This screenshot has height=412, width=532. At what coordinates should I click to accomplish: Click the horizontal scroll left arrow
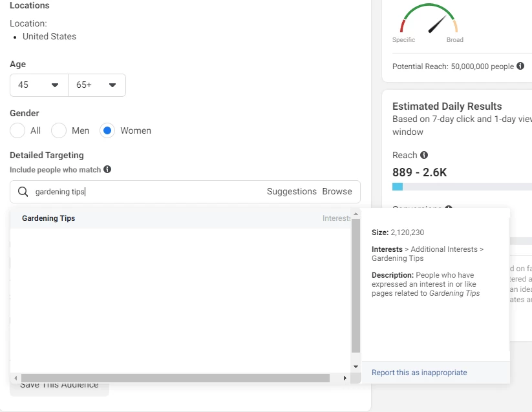(x=16, y=378)
